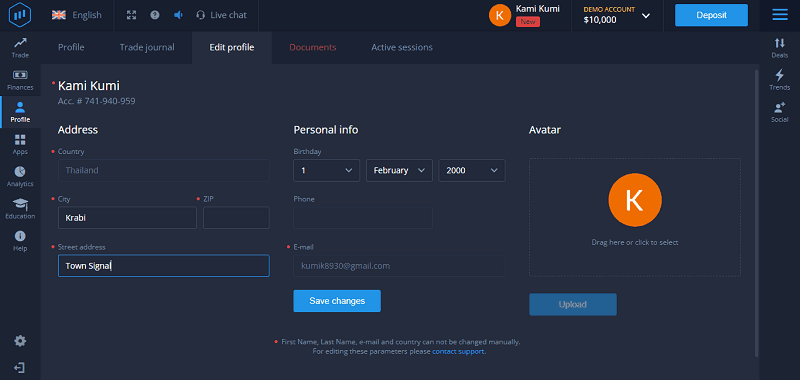Image resolution: width=800 pixels, height=380 pixels.
Task: Click the avatar drop zone
Action: 635,217
